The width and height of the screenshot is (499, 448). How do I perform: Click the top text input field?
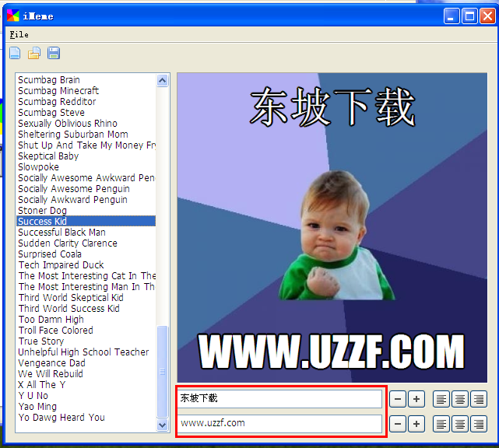click(x=279, y=399)
